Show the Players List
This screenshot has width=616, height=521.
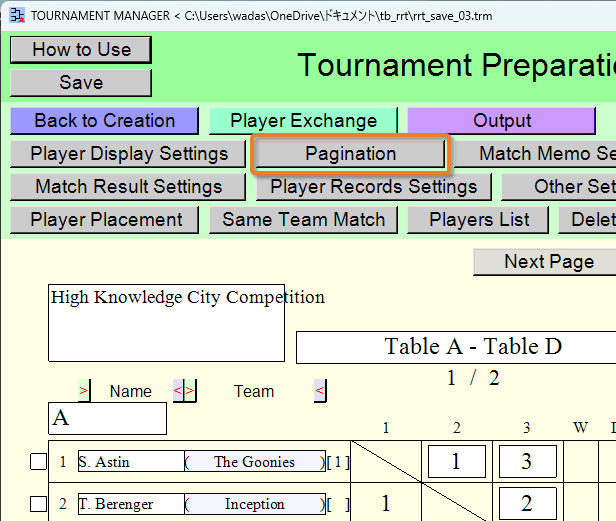pos(478,220)
